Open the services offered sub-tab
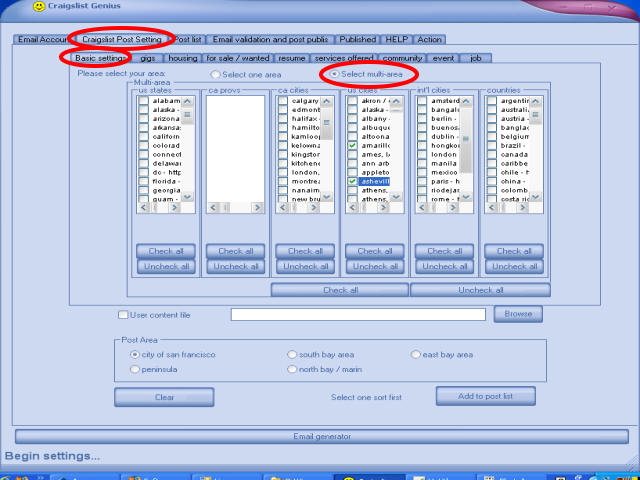 (x=344, y=58)
